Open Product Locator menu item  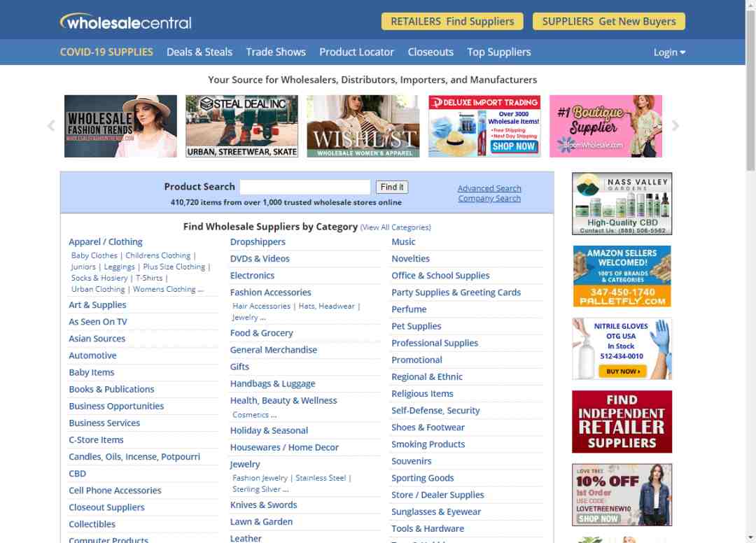click(x=357, y=52)
